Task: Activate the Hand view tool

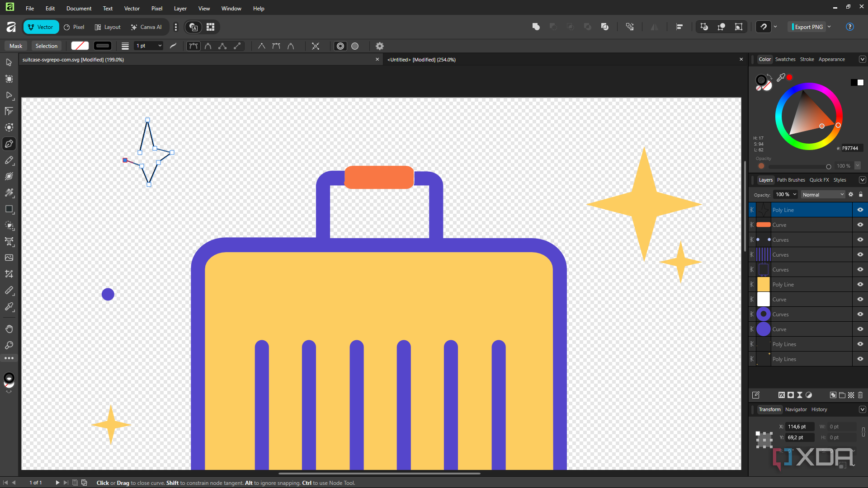Action: pos(9,328)
